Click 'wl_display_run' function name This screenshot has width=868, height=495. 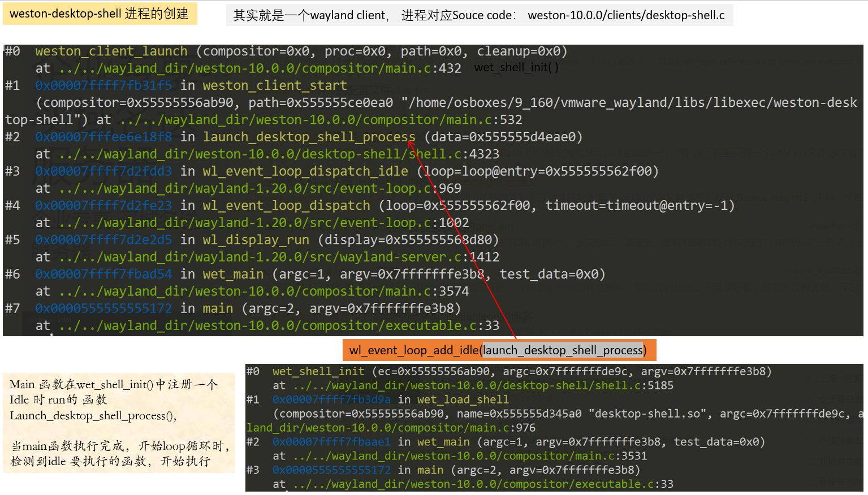click(256, 240)
